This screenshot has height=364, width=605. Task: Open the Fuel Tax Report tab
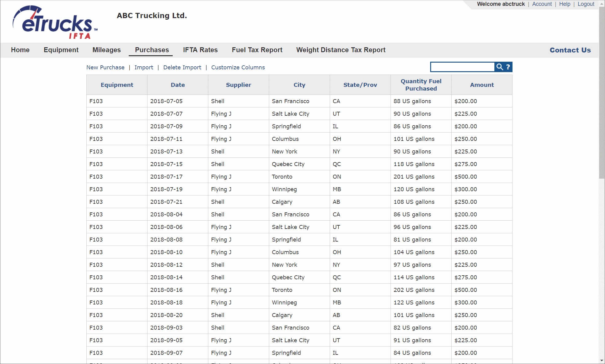click(257, 50)
